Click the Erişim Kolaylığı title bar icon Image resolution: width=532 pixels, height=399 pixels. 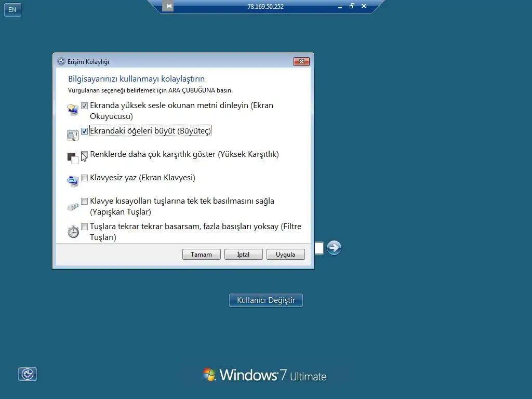coord(61,61)
